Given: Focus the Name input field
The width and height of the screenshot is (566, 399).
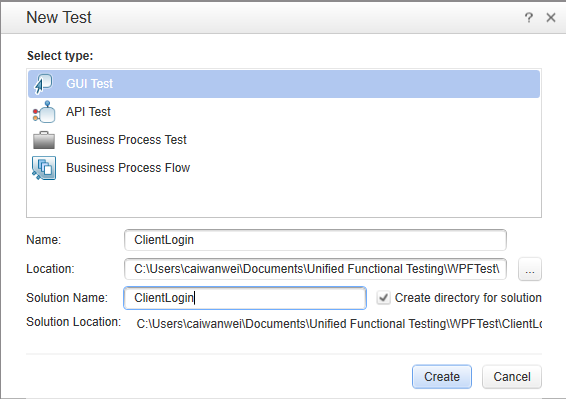Looking at the screenshot, I should click(x=315, y=240).
